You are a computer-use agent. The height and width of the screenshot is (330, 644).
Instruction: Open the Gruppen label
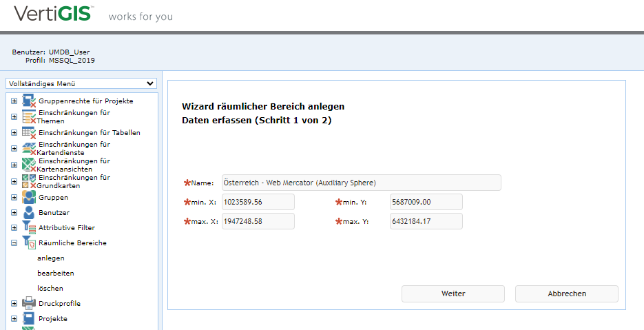[54, 197]
